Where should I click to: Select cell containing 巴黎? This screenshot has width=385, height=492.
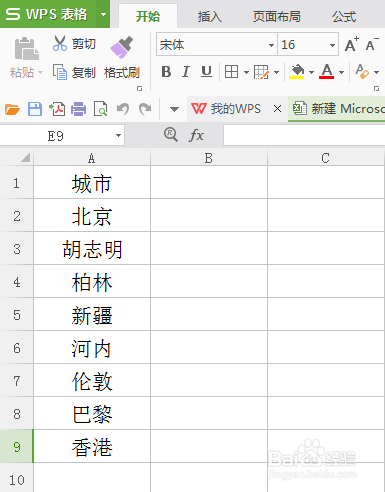(92, 414)
